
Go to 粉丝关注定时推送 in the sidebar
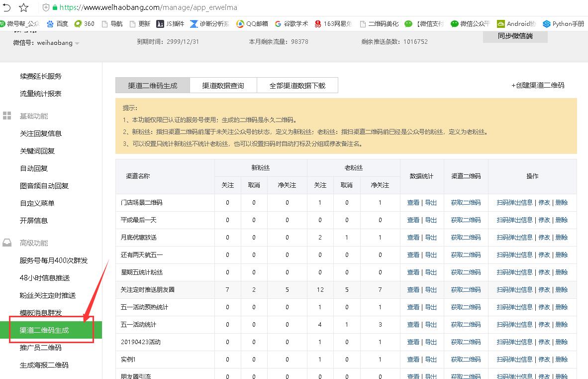(48, 295)
